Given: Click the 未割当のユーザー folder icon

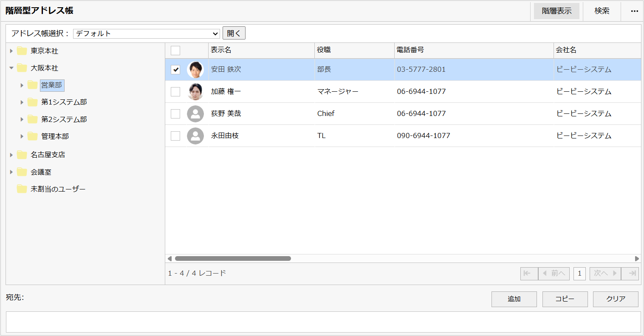Looking at the screenshot, I should tap(21, 189).
